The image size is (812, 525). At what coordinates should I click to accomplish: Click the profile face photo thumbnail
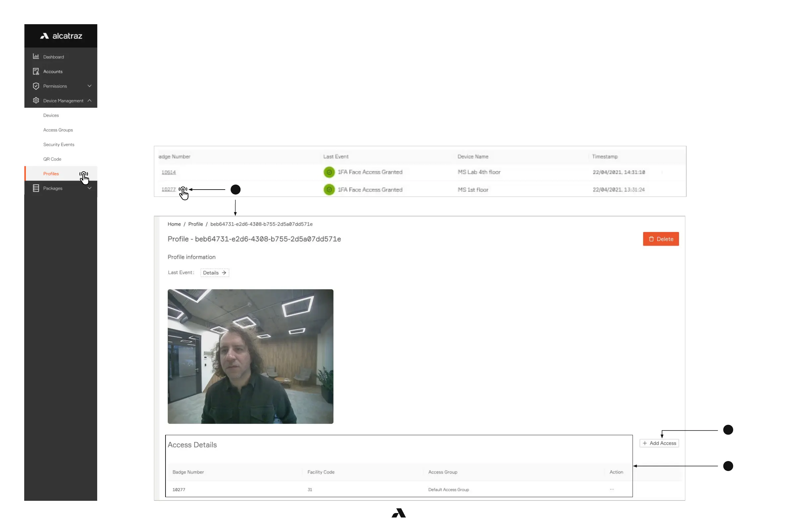(250, 357)
